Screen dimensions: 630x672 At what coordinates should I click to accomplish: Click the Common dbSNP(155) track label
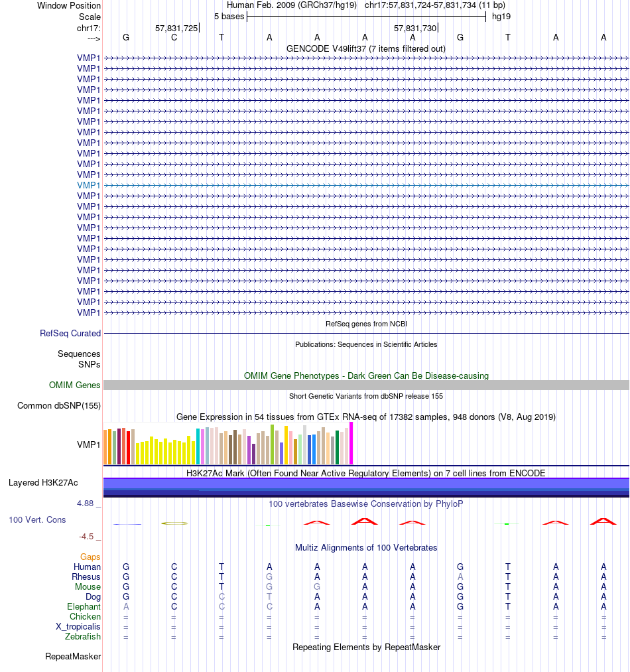[59, 405]
